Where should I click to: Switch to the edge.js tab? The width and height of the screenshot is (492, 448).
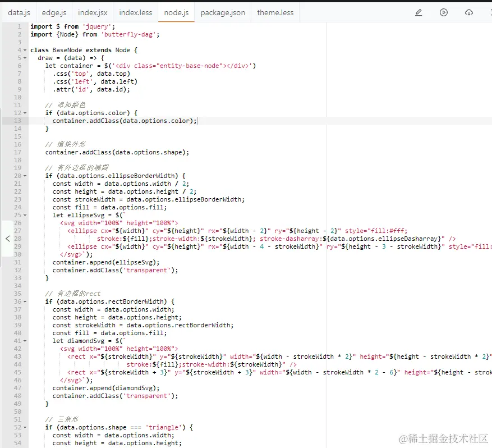coord(54,12)
